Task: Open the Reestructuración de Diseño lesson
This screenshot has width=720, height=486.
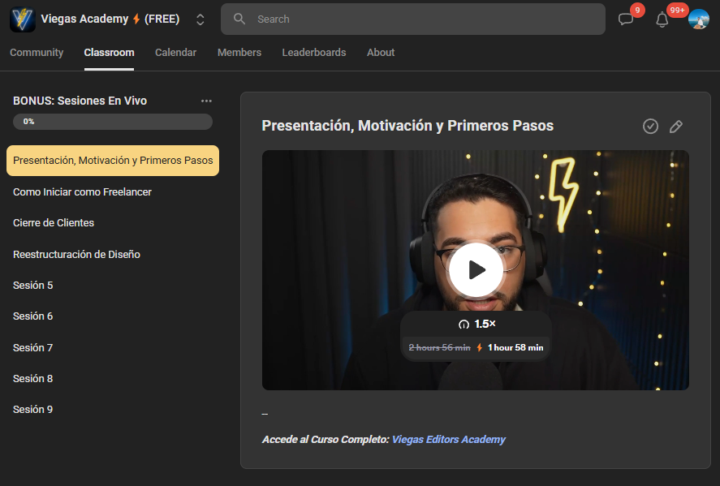Action: tap(76, 254)
